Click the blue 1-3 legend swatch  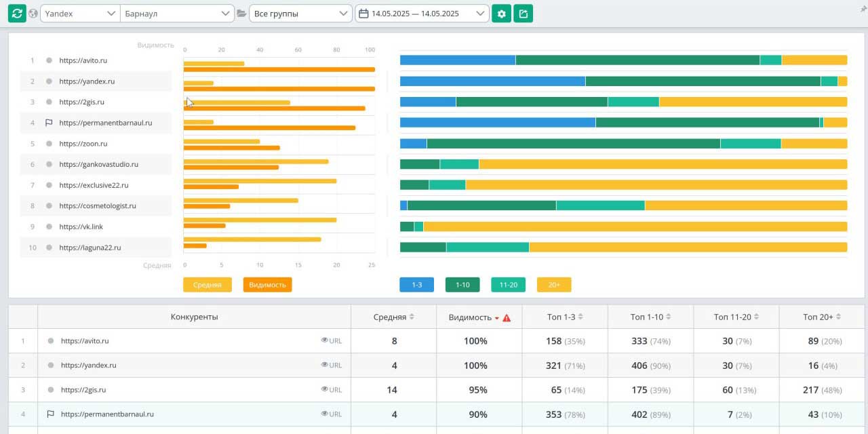[x=416, y=285]
